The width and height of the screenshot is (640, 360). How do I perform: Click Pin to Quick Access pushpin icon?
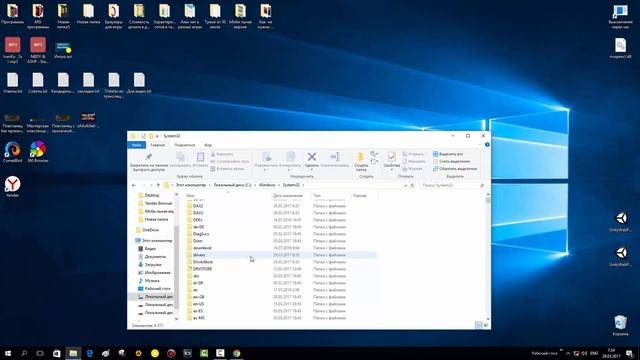[x=149, y=157]
